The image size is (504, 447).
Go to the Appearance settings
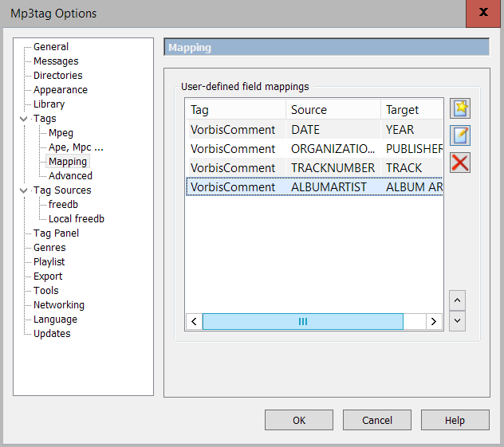[x=61, y=90]
